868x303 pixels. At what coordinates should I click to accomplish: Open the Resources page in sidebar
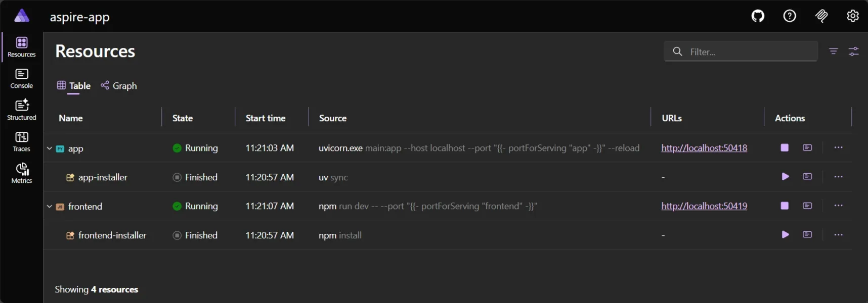click(x=22, y=47)
